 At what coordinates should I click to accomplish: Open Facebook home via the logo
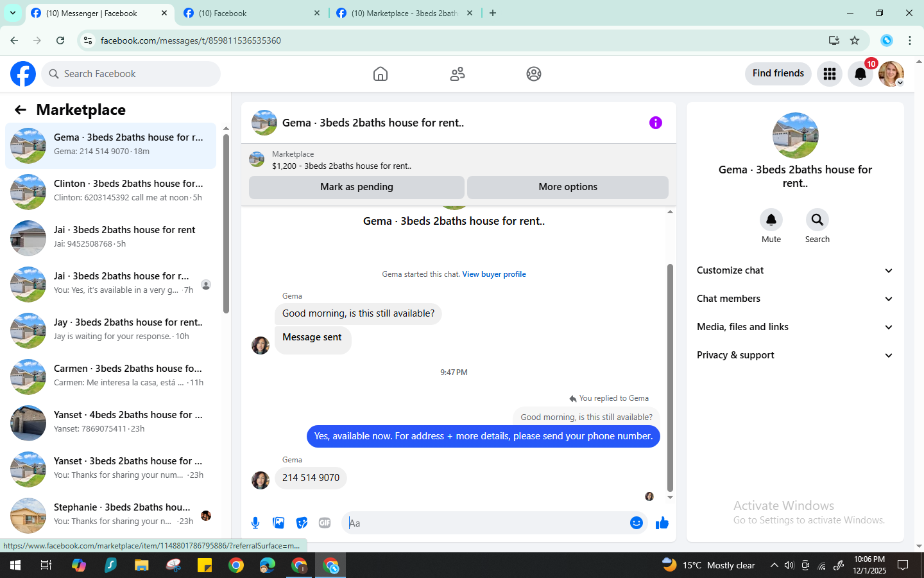pos(23,74)
